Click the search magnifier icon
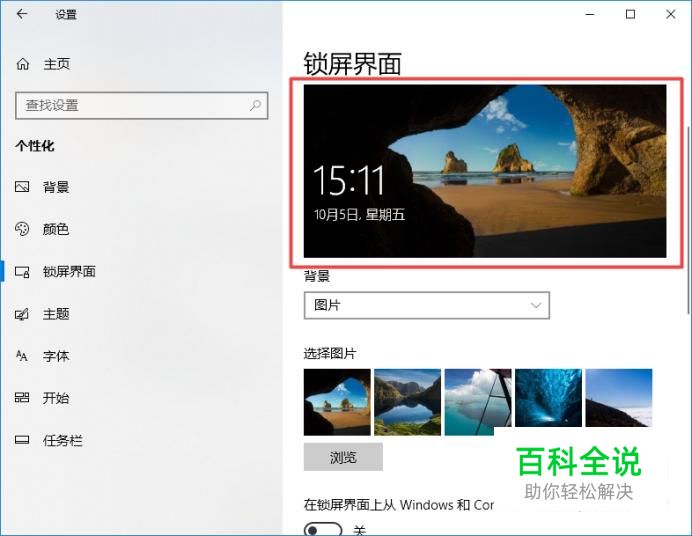 tap(256, 105)
